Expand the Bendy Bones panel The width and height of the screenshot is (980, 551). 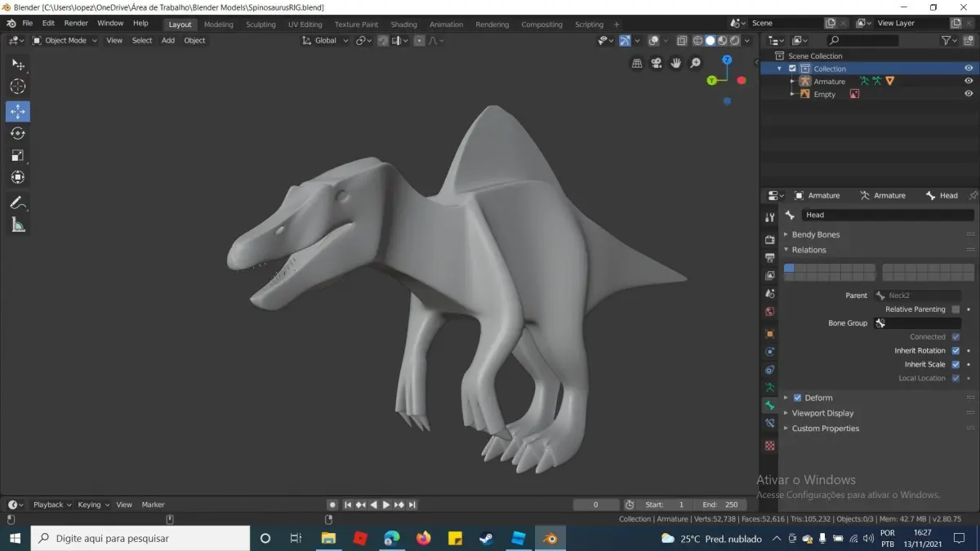click(x=815, y=235)
